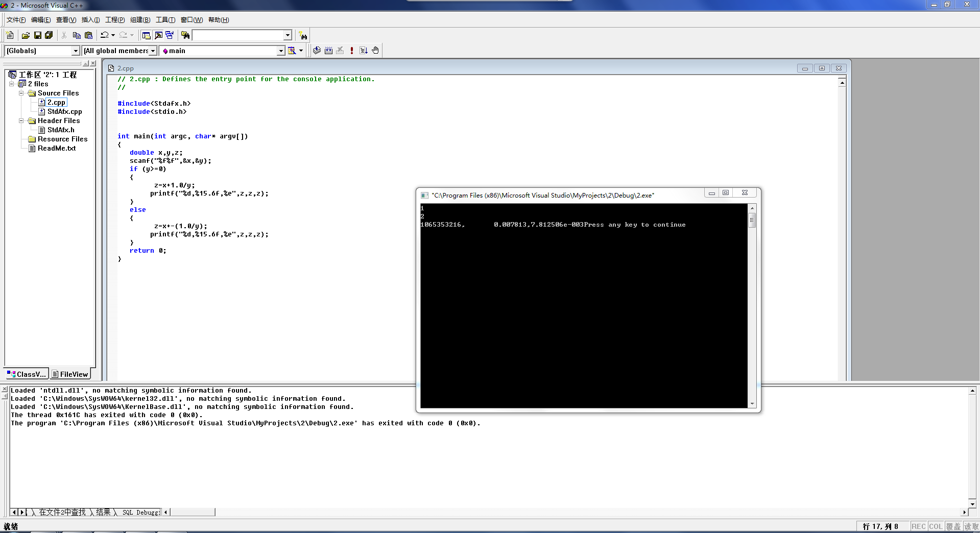Switch to the FileView tab
Viewport: 980px width, 533px height.
point(70,374)
